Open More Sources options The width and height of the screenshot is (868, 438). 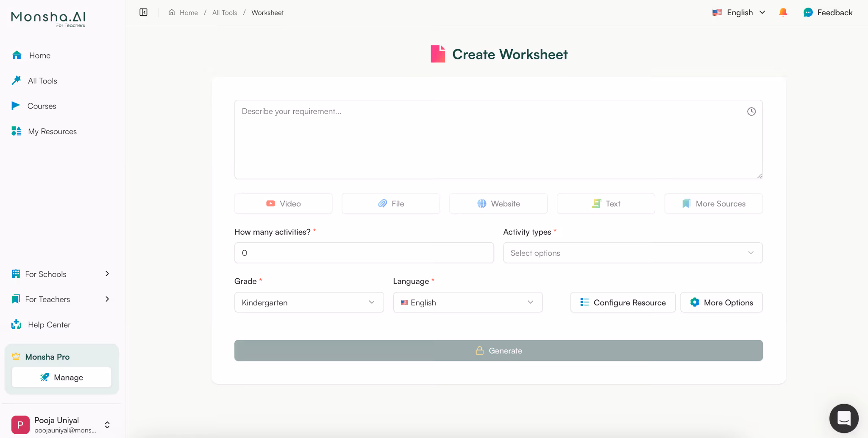713,203
